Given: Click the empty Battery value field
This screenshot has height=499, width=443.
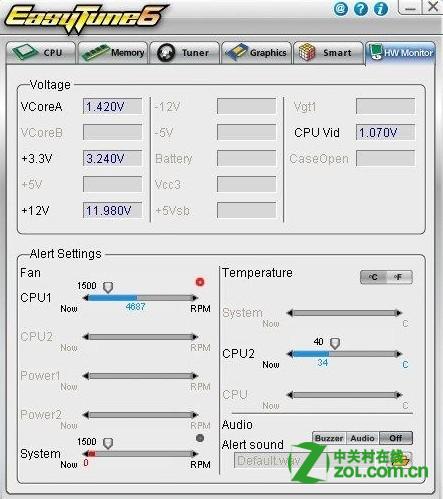Looking at the screenshot, I should pyautogui.click(x=246, y=158).
